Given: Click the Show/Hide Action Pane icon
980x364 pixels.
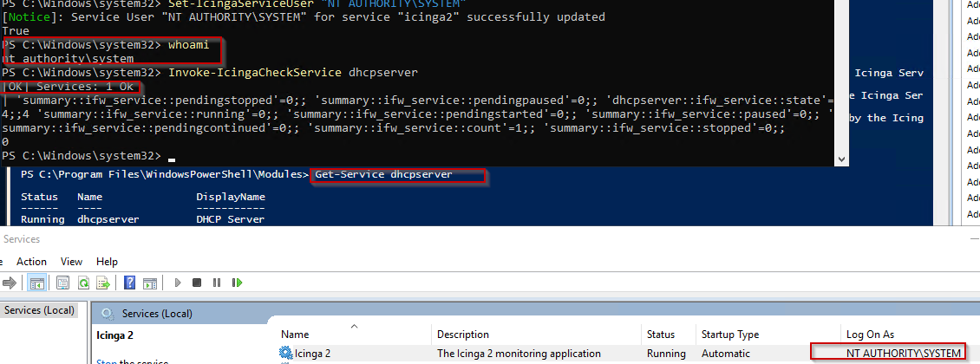Looking at the screenshot, I should point(149,283).
